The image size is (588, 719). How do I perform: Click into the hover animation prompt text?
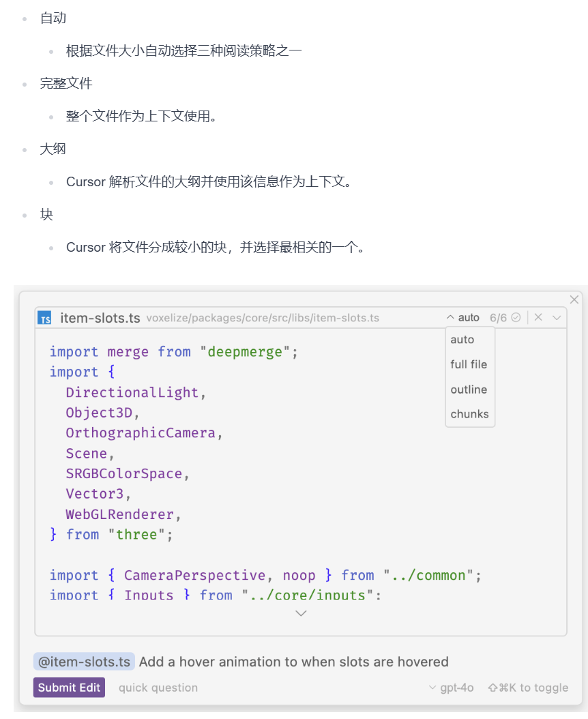pyautogui.click(x=294, y=662)
